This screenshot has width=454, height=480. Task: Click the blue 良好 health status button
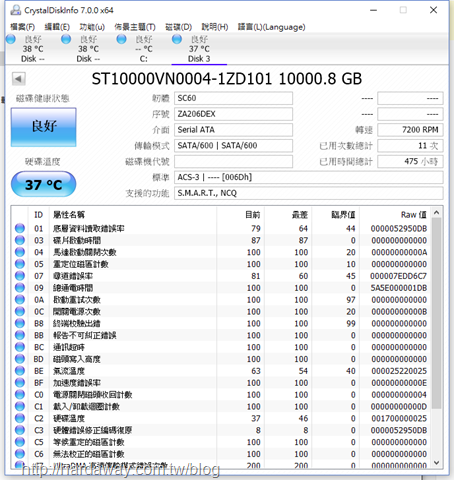tap(44, 127)
